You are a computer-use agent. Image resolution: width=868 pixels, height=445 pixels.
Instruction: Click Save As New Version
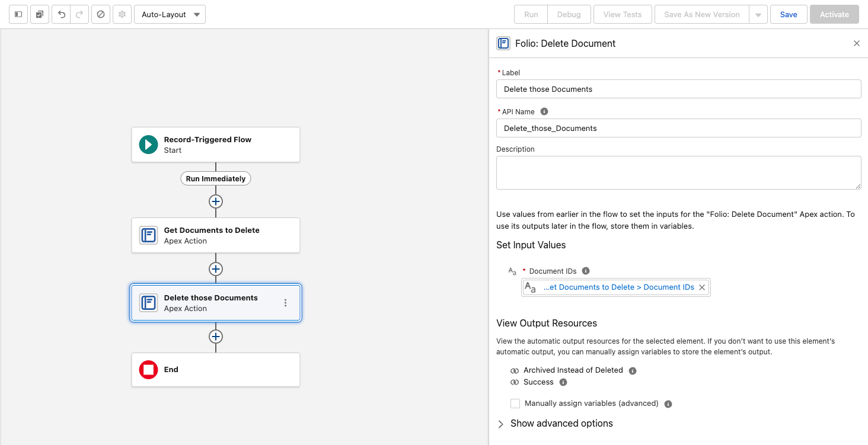coord(702,14)
